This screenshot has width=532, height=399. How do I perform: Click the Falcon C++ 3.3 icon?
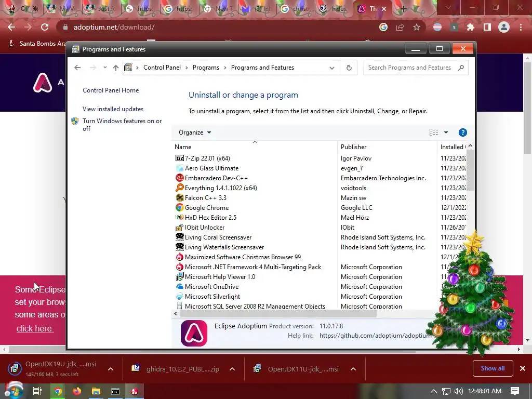pyautogui.click(x=179, y=197)
